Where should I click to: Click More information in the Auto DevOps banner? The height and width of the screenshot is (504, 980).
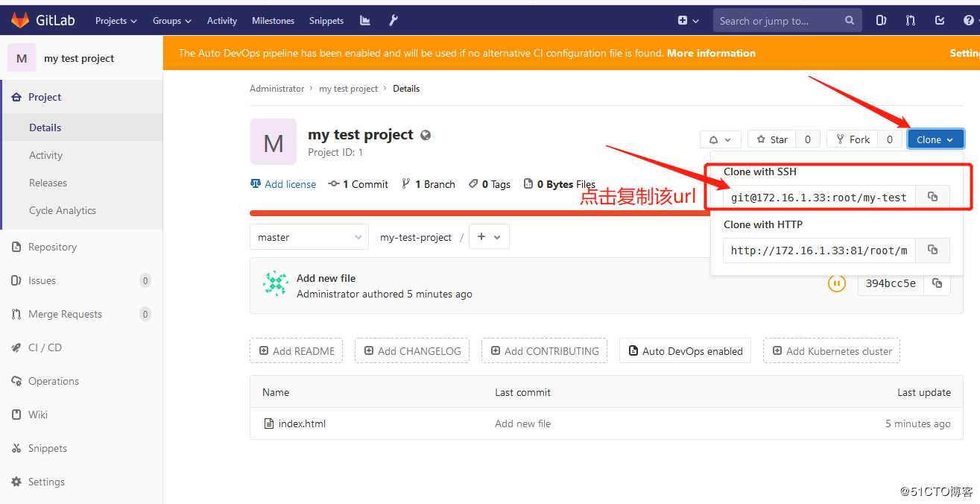711,53
